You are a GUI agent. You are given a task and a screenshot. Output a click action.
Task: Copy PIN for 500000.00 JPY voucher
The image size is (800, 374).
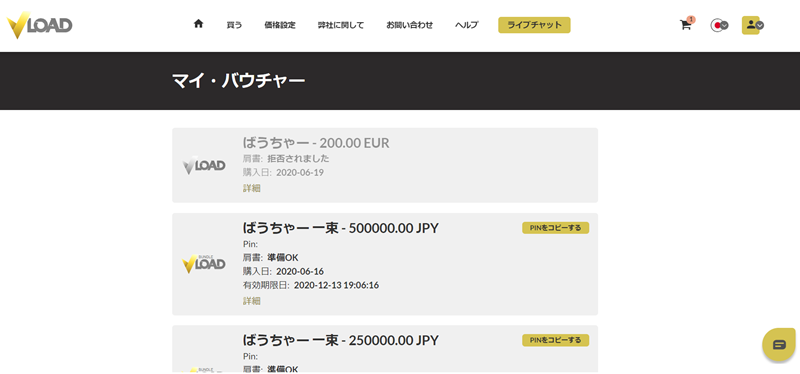[556, 228]
